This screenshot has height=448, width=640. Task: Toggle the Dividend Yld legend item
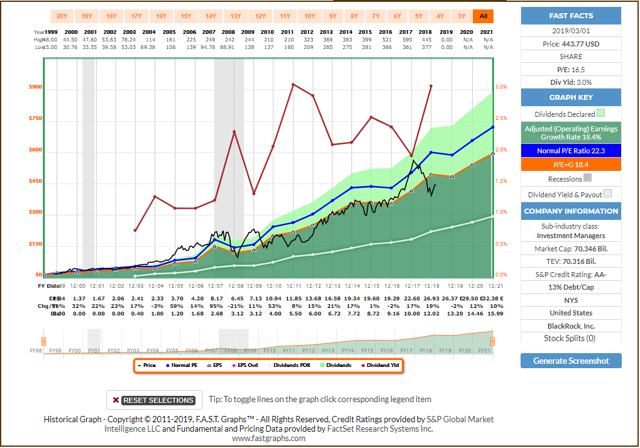pos(380,365)
